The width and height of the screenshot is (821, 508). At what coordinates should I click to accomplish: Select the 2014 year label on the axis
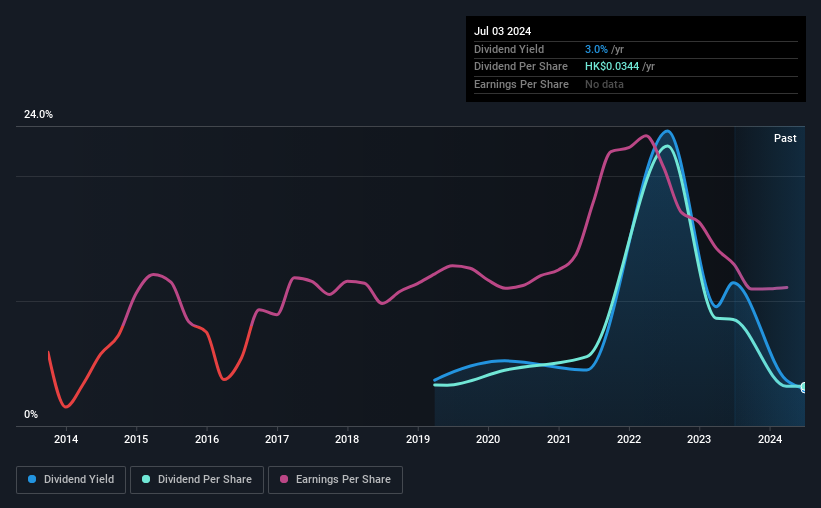click(x=66, y=439)
